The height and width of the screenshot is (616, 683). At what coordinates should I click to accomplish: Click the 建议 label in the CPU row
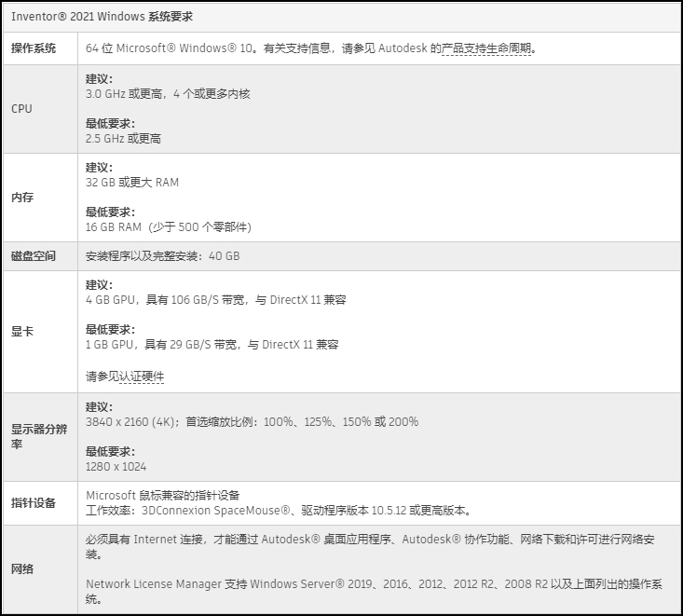click(99, 79)
